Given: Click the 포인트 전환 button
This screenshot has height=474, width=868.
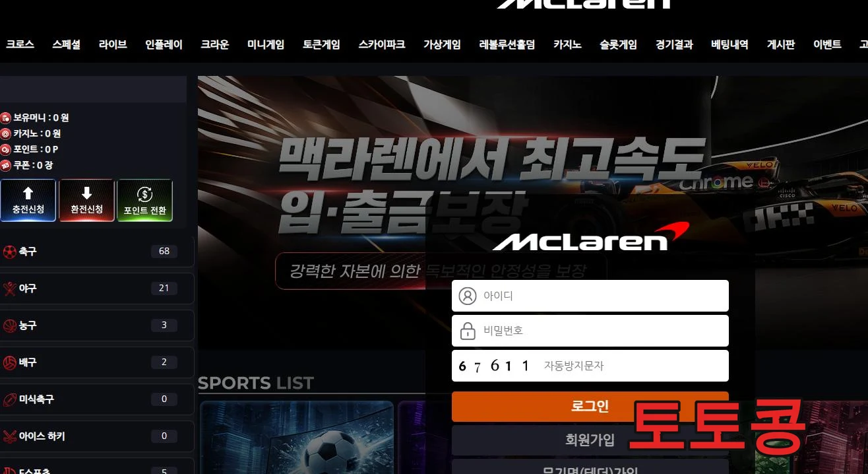Looking at the screenshot, I should tap(144, 201).
